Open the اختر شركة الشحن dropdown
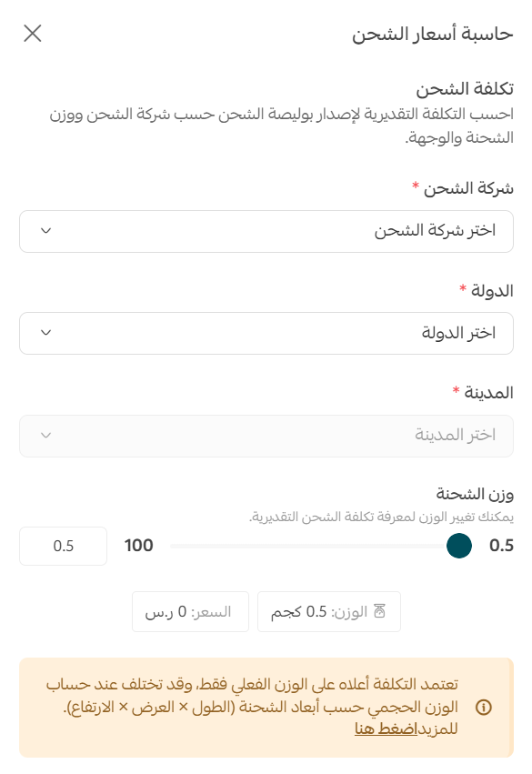 click(266, 231)
